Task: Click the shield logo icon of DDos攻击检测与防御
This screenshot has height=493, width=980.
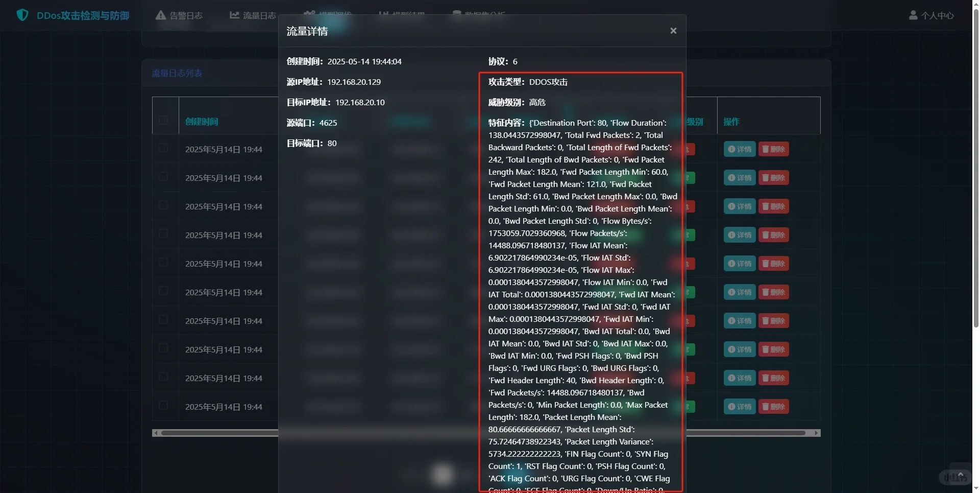Action: point(21,15)
